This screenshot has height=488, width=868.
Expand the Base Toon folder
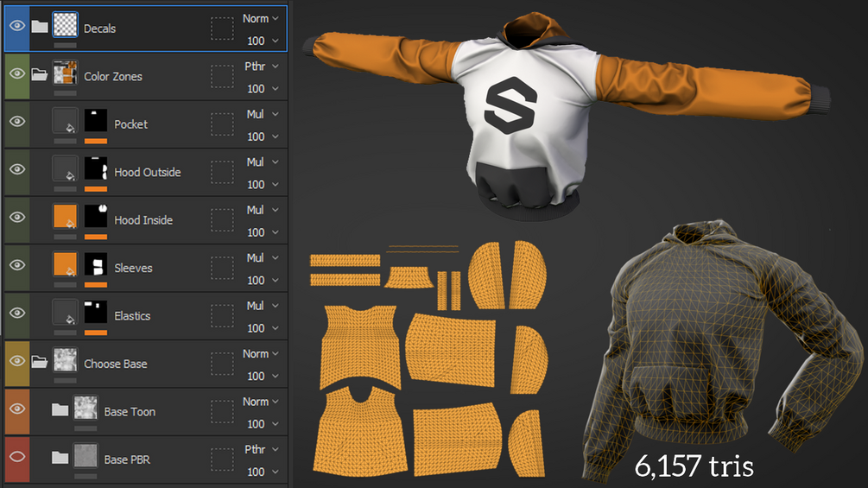coord(60,409)
